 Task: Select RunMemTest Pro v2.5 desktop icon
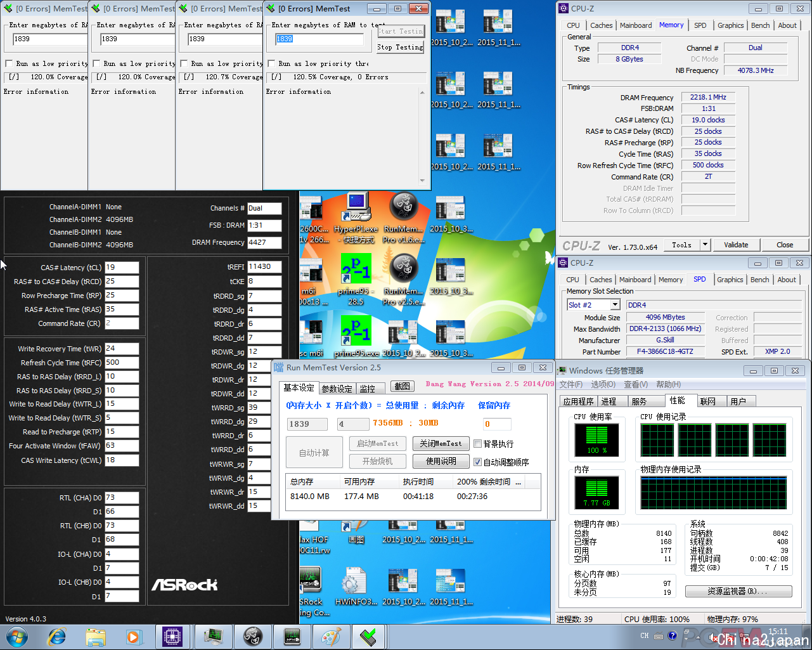pyautogui.click(x=403, y=279)
